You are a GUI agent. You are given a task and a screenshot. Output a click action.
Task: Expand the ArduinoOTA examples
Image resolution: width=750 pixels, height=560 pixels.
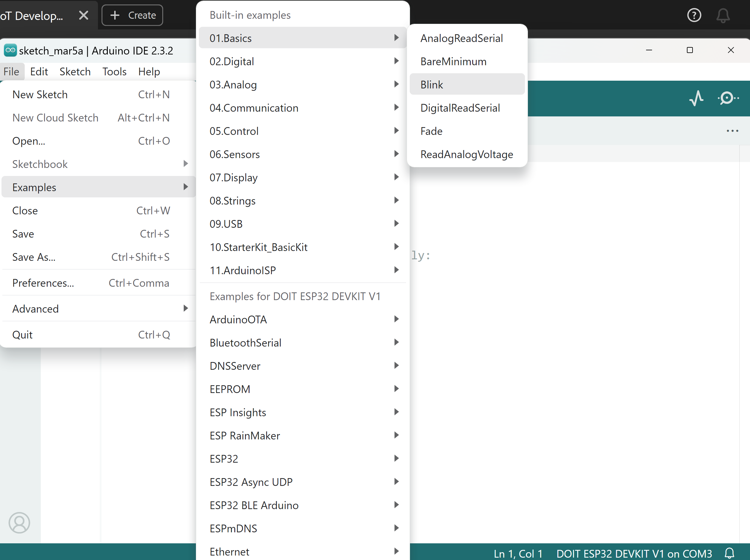tap(303, 319)
